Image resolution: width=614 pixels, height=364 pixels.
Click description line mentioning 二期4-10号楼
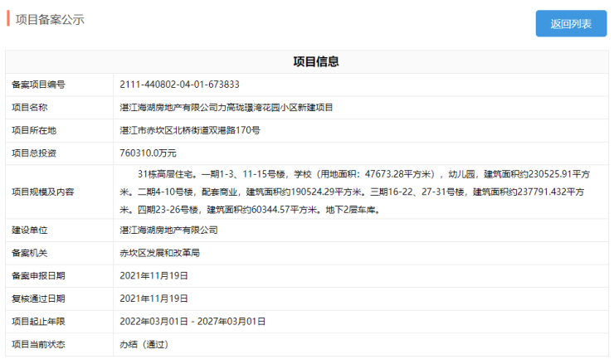point(352,192)
